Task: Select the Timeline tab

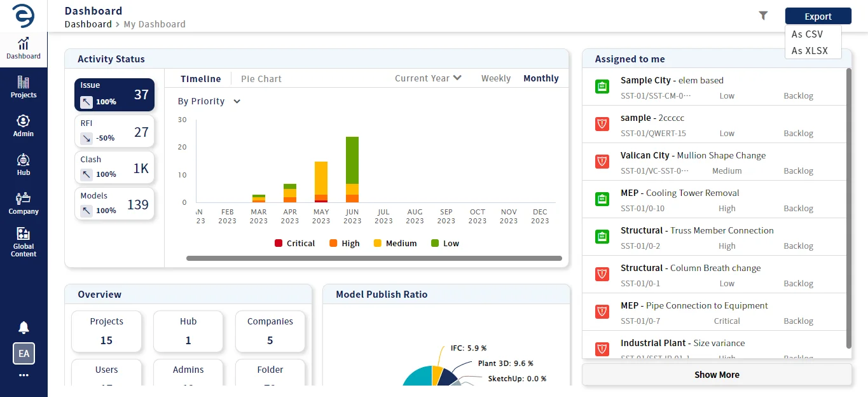Action: 201,79
